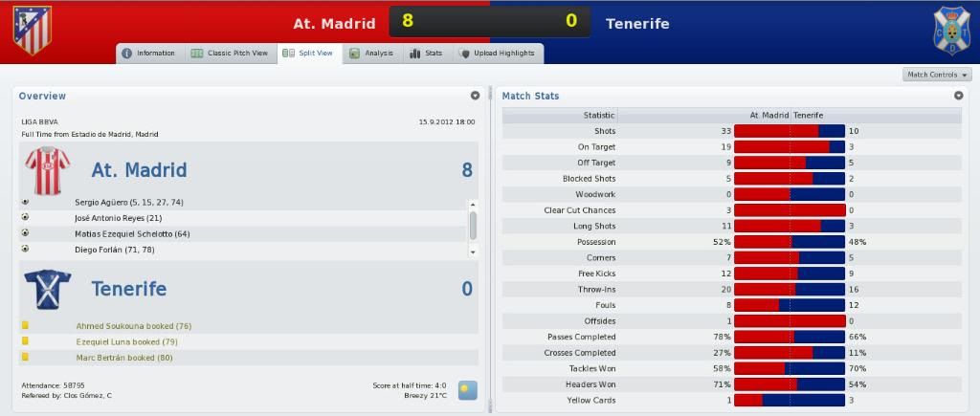Screen dimensions: 980x416
Task: Click the Marc Bertrán booked link
Action: (124, 358)
